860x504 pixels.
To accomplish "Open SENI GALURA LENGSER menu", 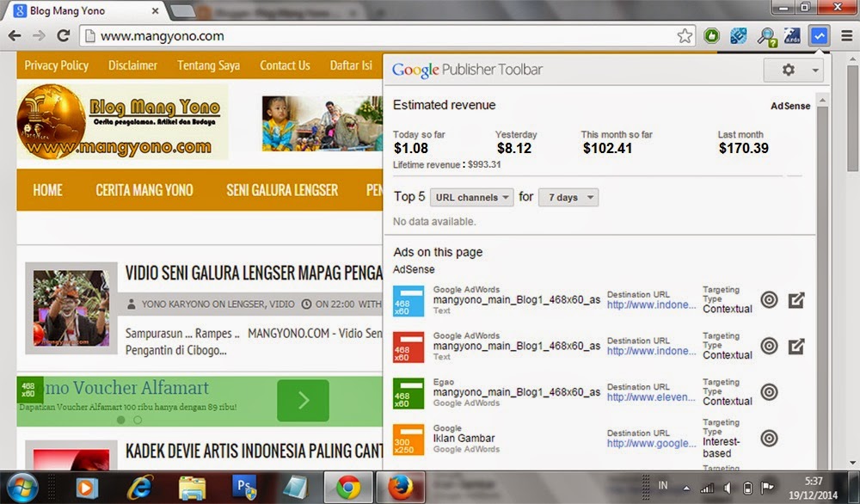I will point(282,190).
